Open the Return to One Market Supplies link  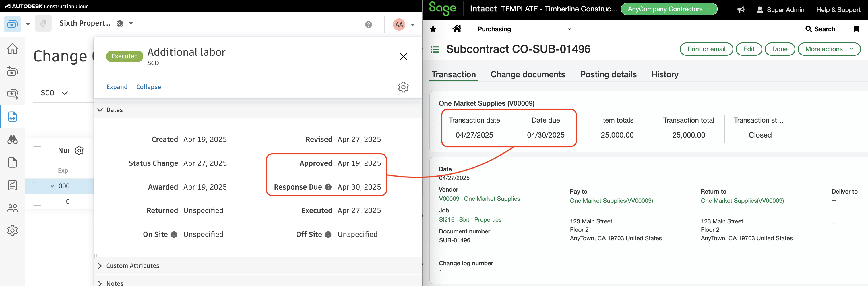[742, 201]
